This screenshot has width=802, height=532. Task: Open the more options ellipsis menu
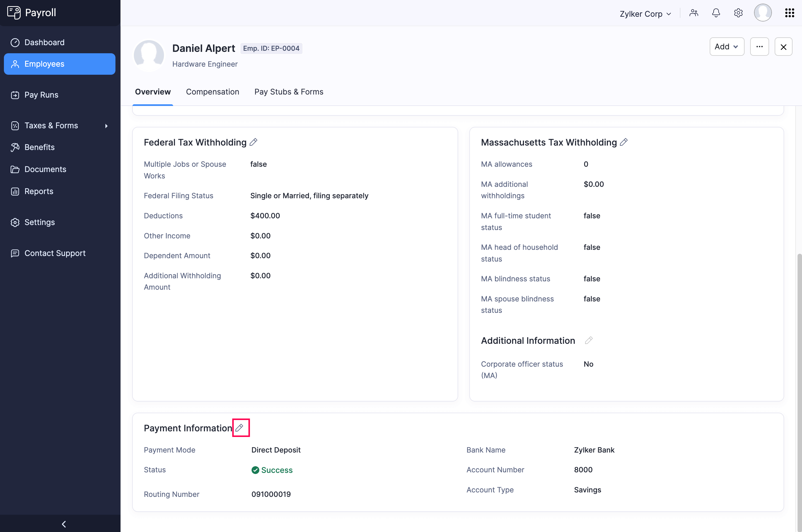coord(759,47)
